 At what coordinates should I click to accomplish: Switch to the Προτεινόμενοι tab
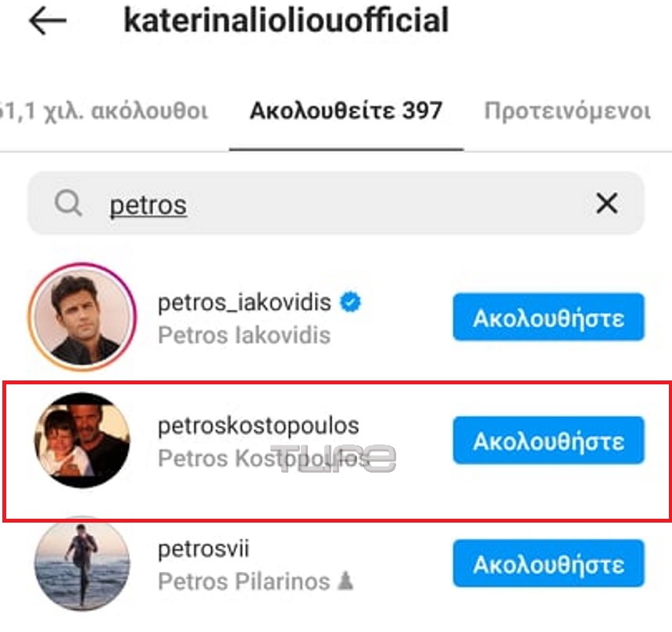(567, 111)
